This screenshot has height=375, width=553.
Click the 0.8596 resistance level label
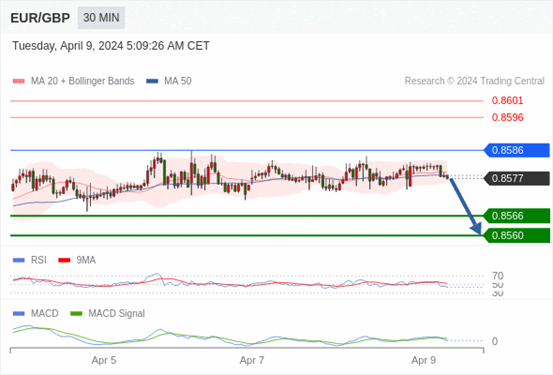[x=508, y=117]
